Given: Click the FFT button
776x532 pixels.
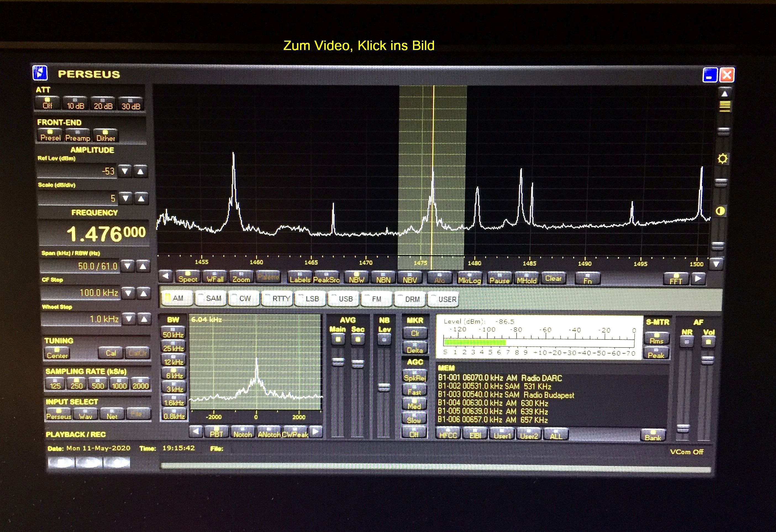Looking at the screenshot, I should [x=676, y=279].
